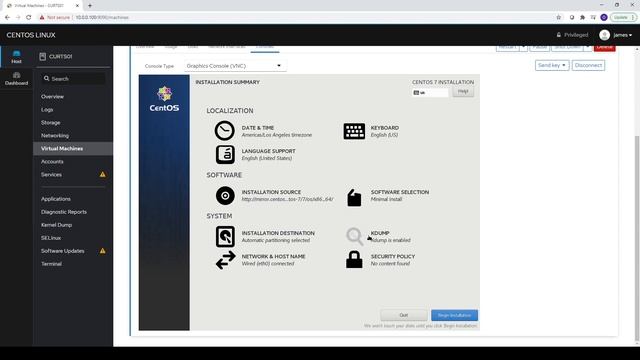This screenshot has width=640, height=360.
Task: Click the Software Updates warning triangle icon
Action: [x=102, y=251]
